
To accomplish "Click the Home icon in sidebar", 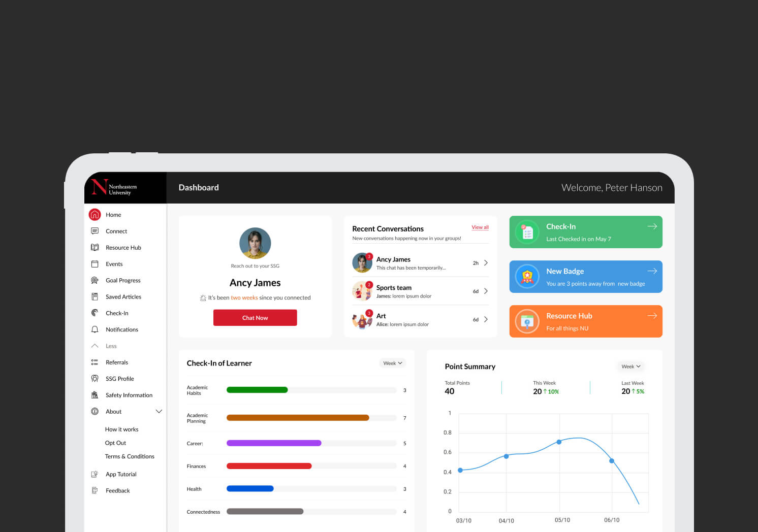I will pos(94,215).
